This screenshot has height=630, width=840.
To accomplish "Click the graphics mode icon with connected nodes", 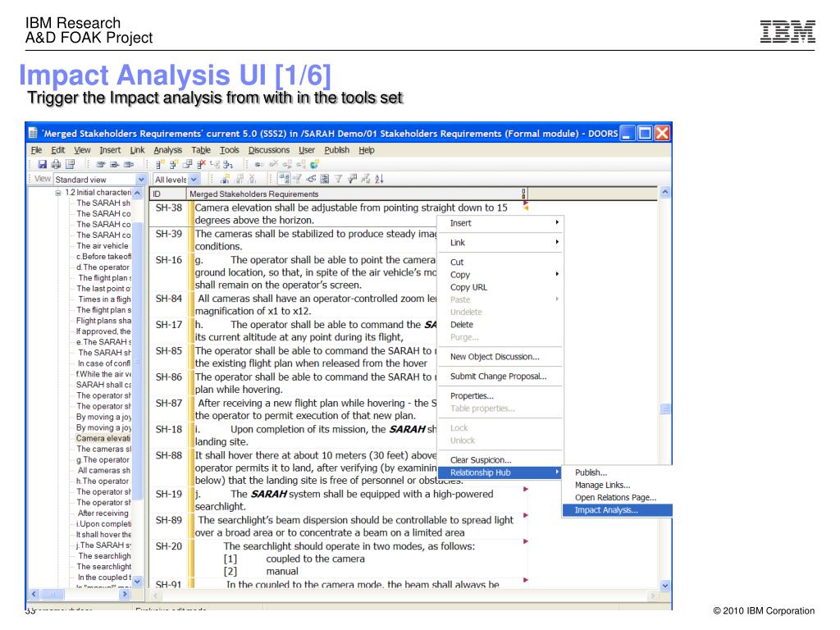I will click(x=311, y=179).
